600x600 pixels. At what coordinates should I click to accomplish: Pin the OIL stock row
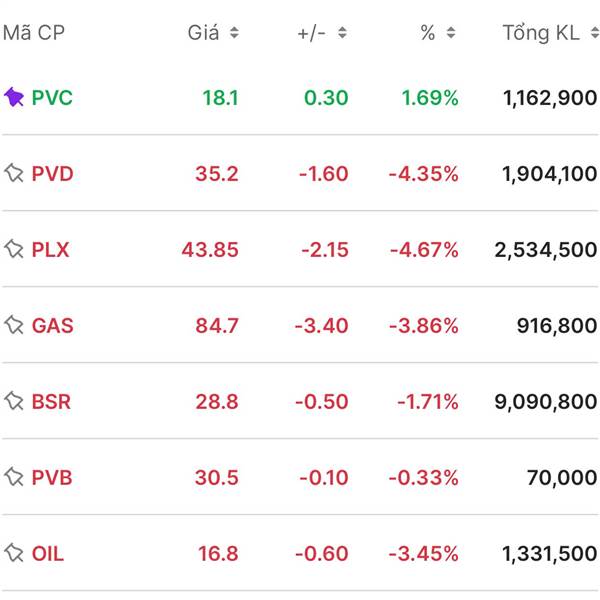click(14, 553)
